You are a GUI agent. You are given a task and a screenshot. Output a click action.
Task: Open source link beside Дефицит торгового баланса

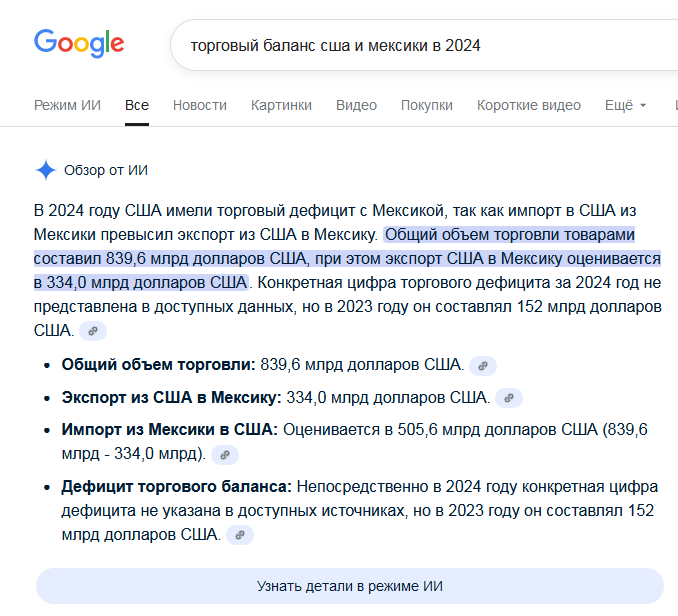pos(240,535)
